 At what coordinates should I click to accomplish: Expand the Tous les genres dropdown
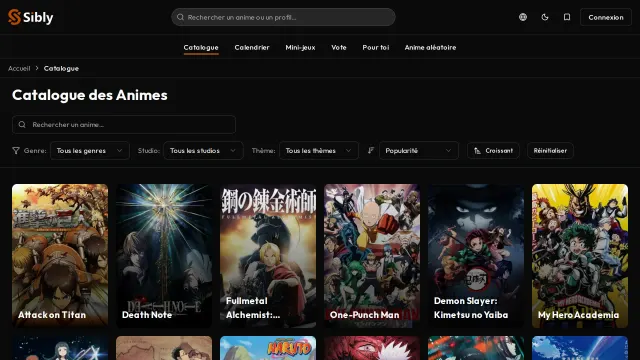90,151
